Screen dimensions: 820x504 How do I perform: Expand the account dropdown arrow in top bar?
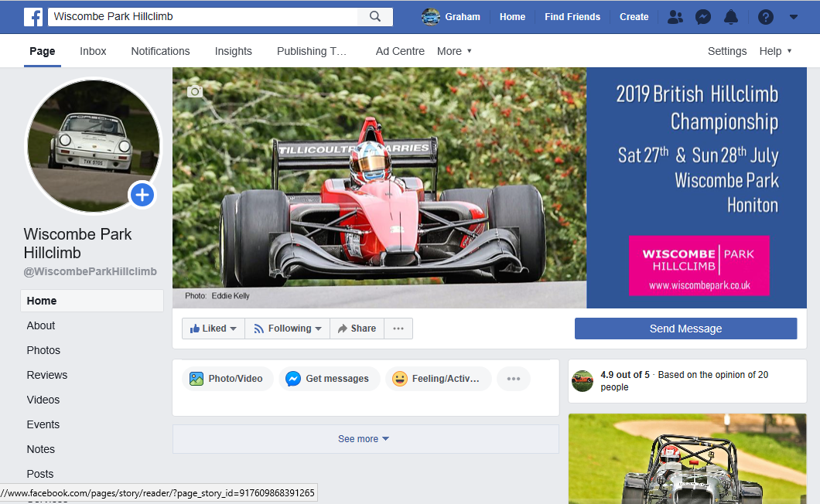794,17
